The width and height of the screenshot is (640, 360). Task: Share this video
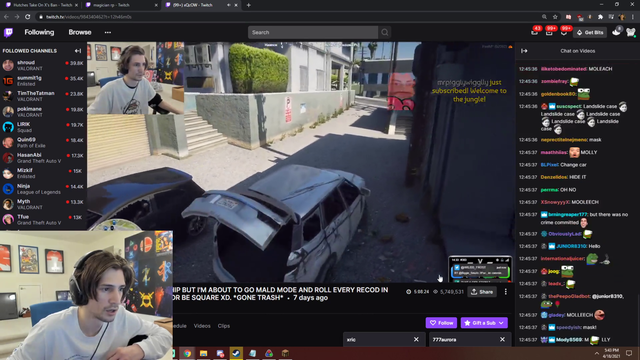click(482, 292)
